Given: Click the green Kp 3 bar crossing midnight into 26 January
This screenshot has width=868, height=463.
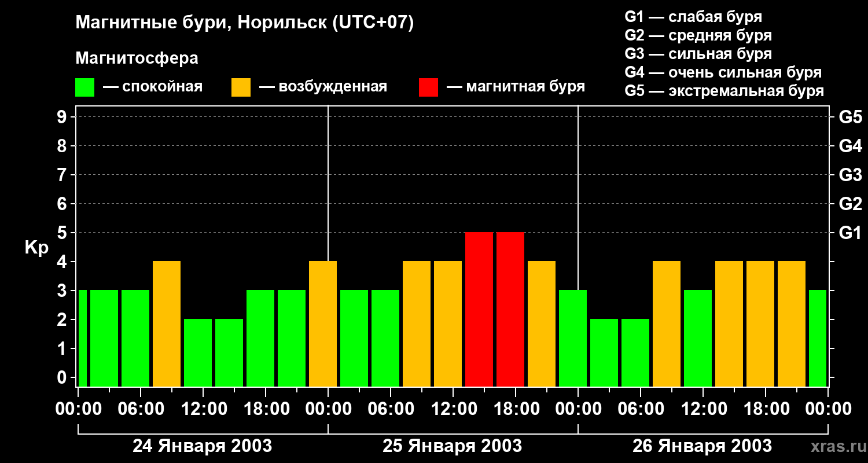Looking at the screenshot, I should tap(573, 338).
